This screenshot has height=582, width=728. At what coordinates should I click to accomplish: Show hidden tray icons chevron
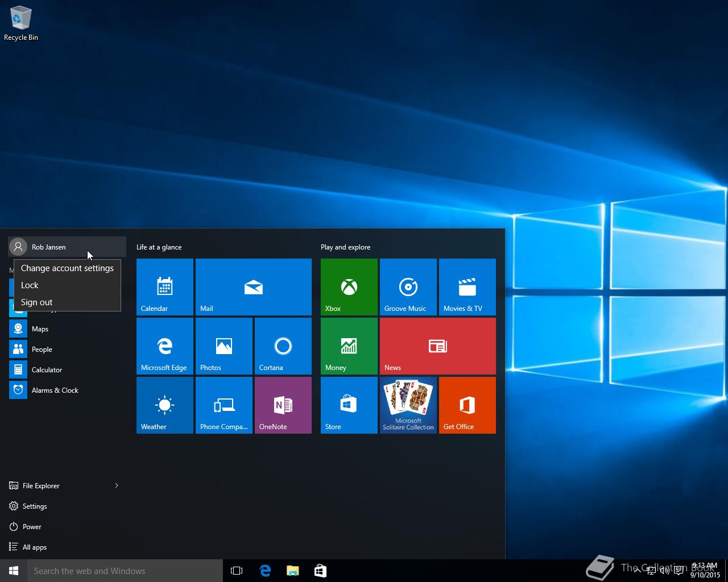pos(637,571)
